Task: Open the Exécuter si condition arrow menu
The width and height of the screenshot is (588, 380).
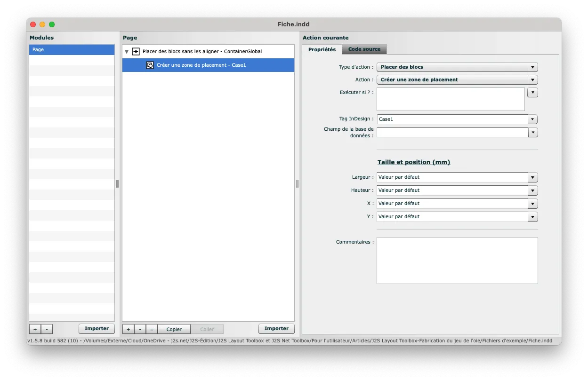Action: click(532, 93)
